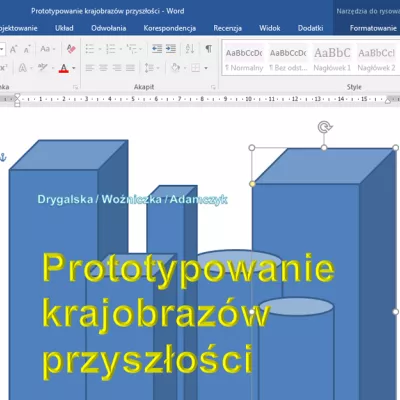400x400 pixels.
Task: Sort text with A-Z icon
Action: (x=190, y=49)
